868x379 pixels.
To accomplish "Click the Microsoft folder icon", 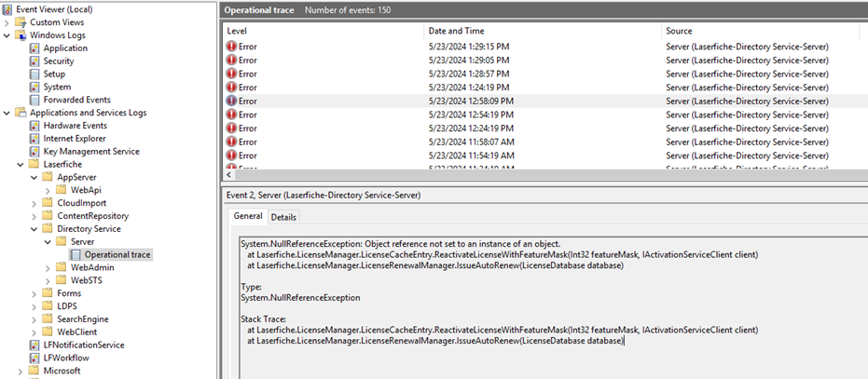I will click(x=34, y=371).
